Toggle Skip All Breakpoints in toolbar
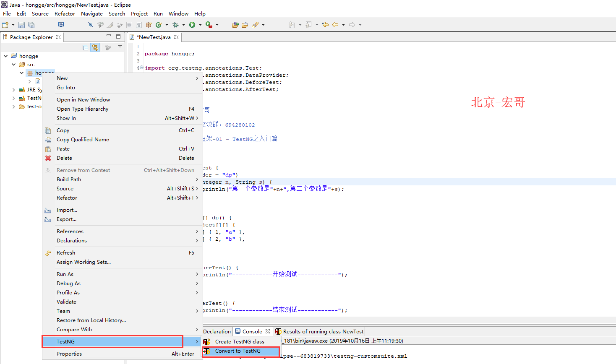 tap(91, 25)
